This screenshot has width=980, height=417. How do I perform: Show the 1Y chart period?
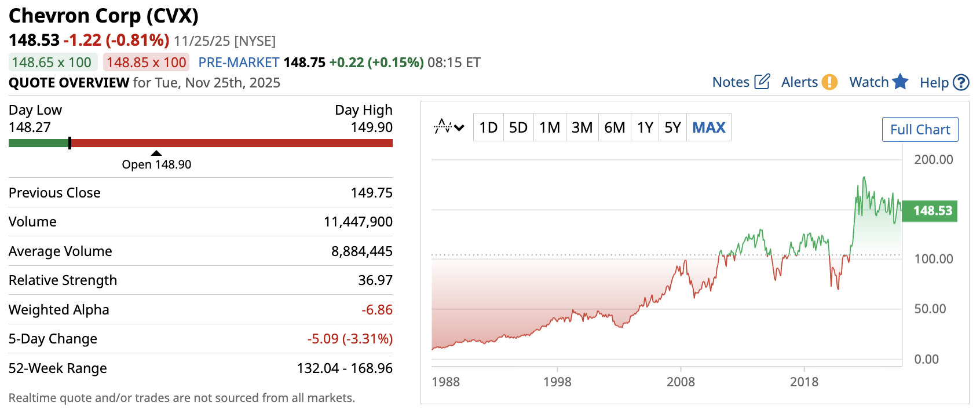tap(645, 127)
